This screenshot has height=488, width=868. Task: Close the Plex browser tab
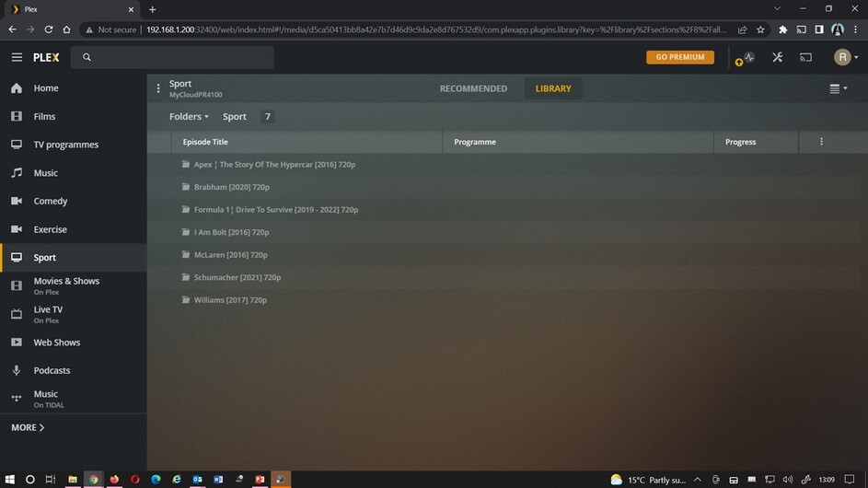131,9
